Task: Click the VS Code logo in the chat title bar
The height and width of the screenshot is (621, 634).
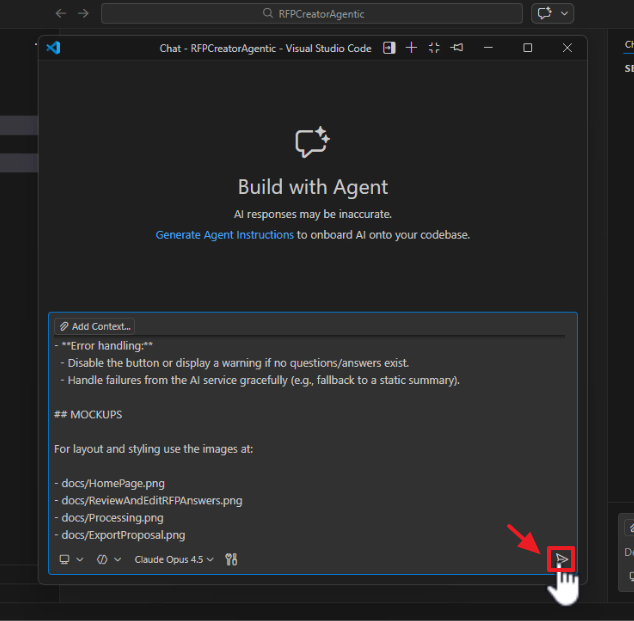Action: click(54, 48)
